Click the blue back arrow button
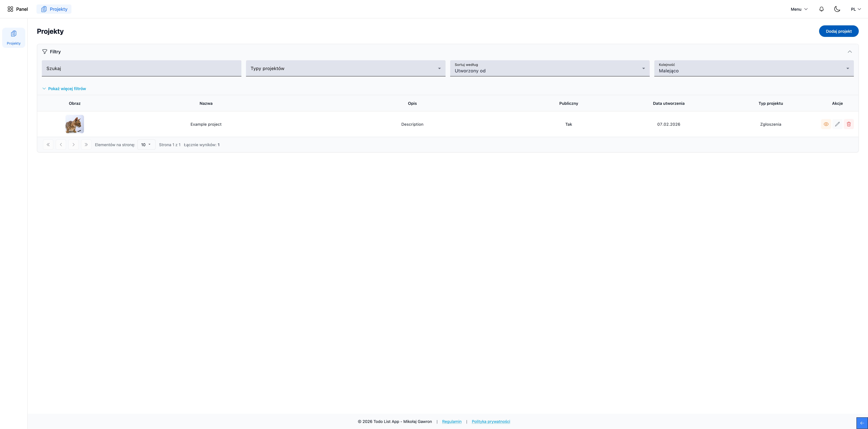Screen dimensions: 868x429 862,423
